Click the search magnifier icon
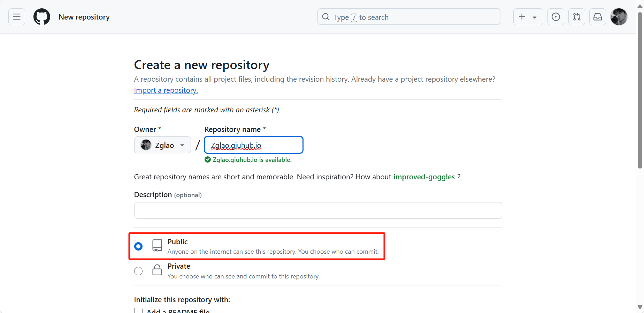This screenshot has width=644, height=313. (x=326, y=17)
